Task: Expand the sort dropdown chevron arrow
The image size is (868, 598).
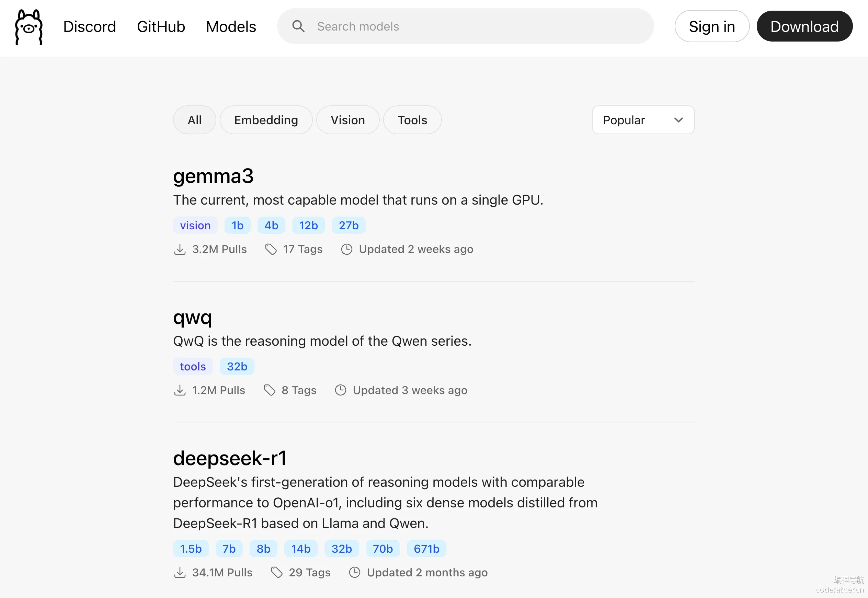Action: [x=678, y=120]
